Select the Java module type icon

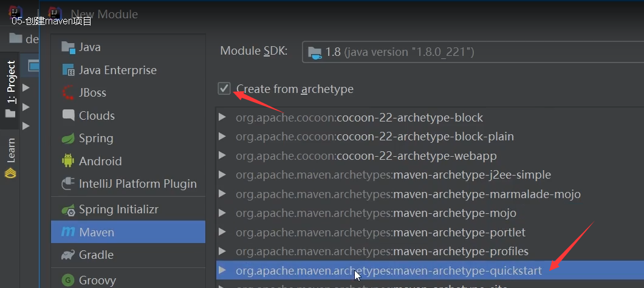click(x=68, y=47)
